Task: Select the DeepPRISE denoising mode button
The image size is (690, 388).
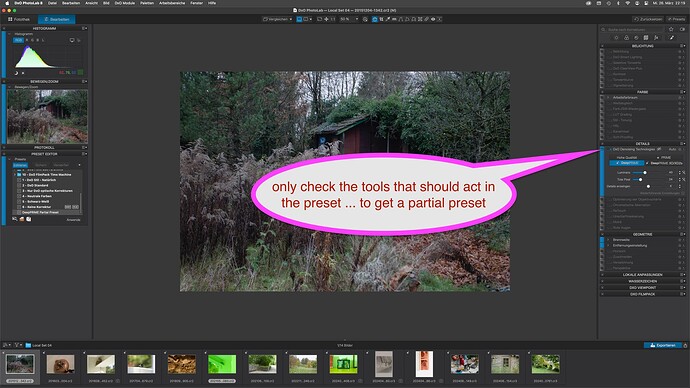Action: [x=627, y=163]
